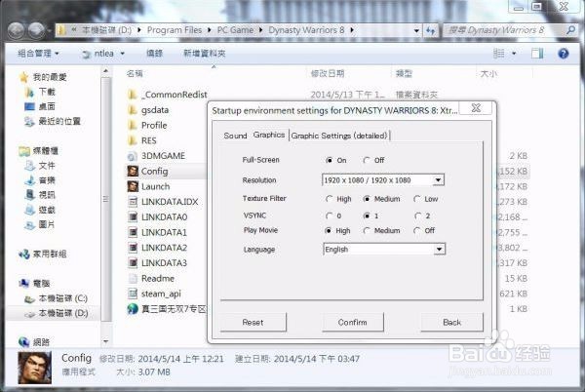Select the LINKDATA2 file icon
Viewport: 585px width, 392px height.
coord(133,248)
